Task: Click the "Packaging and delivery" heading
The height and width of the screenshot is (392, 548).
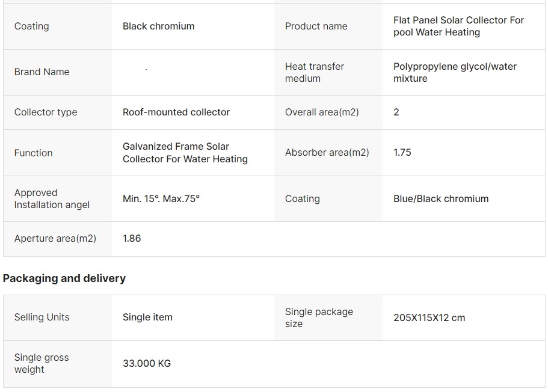Action: pyautogui.click(x=64, y=278)
